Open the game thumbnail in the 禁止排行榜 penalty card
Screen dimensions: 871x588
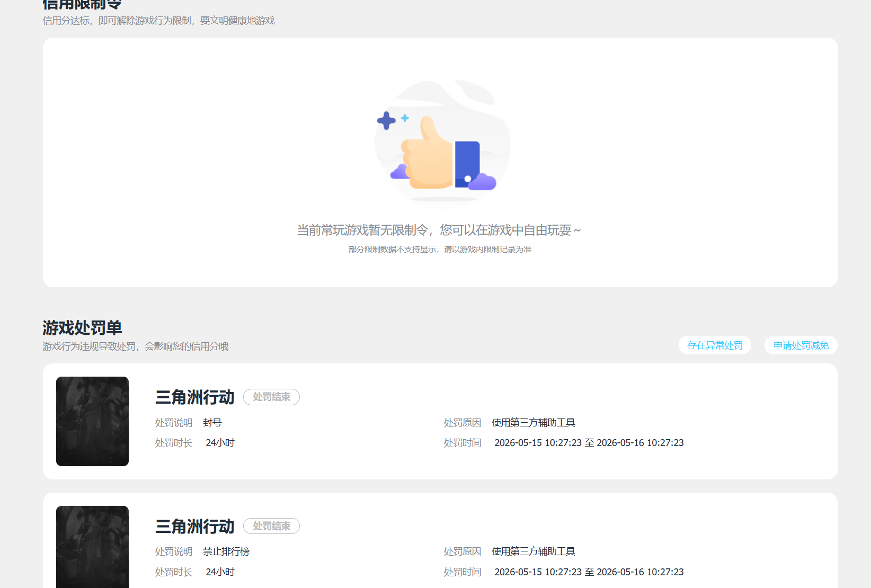tap(92, 547)
